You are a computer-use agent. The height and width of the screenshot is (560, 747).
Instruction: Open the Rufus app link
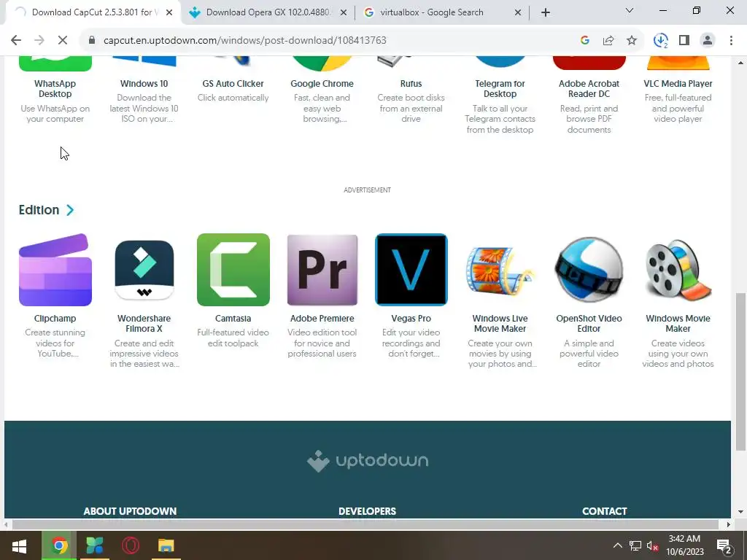point(411,83)
